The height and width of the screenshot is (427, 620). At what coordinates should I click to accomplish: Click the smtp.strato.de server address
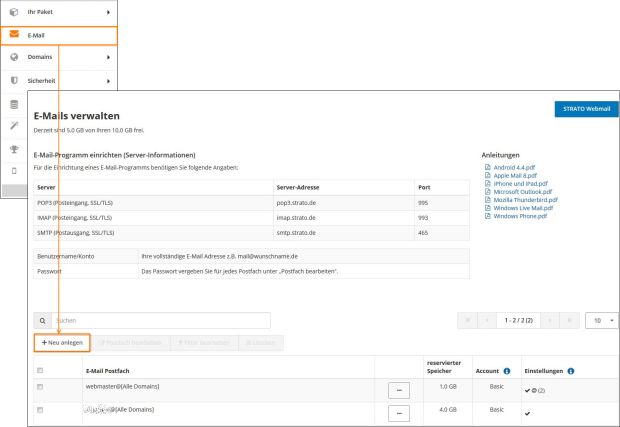(x=296, y=233)
